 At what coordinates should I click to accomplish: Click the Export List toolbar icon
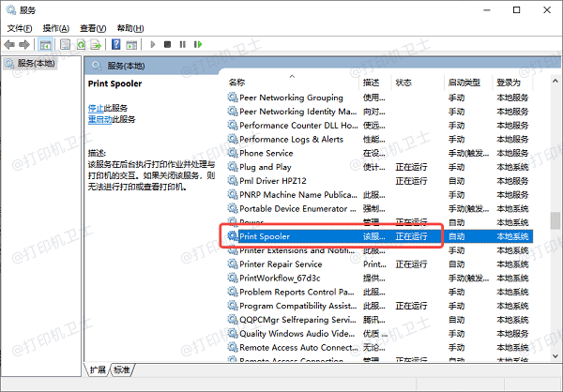coord(97,44)
